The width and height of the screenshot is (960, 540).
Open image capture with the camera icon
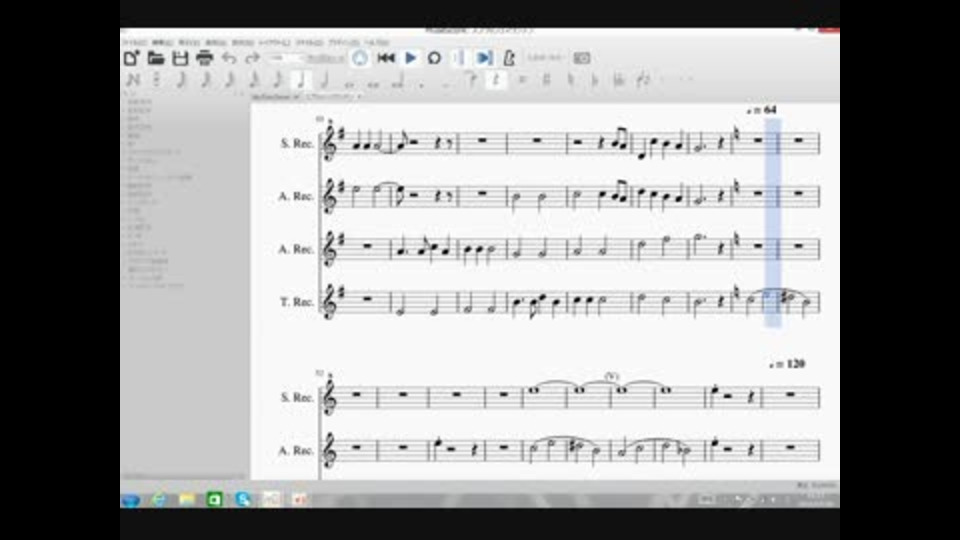pyautogui.click(x=582, y=58)
